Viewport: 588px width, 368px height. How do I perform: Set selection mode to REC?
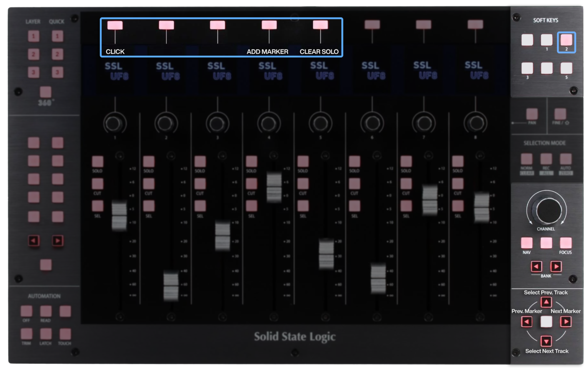tap(546, 159)
